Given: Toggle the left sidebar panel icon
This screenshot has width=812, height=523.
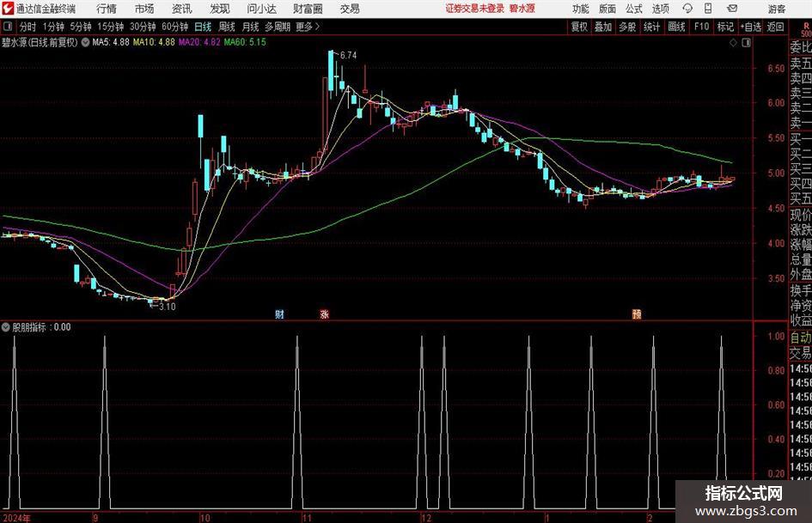Looking at the screenshot, I should (8, 27).
